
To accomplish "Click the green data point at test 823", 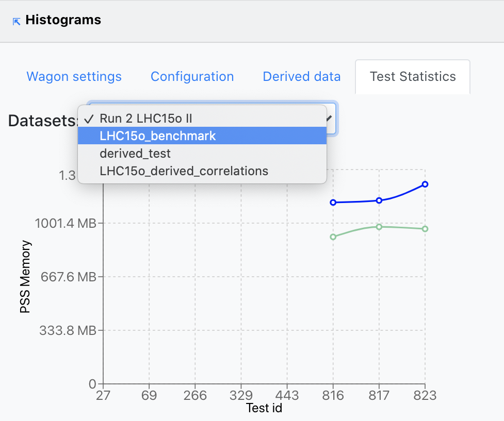I will coord(425,229).
